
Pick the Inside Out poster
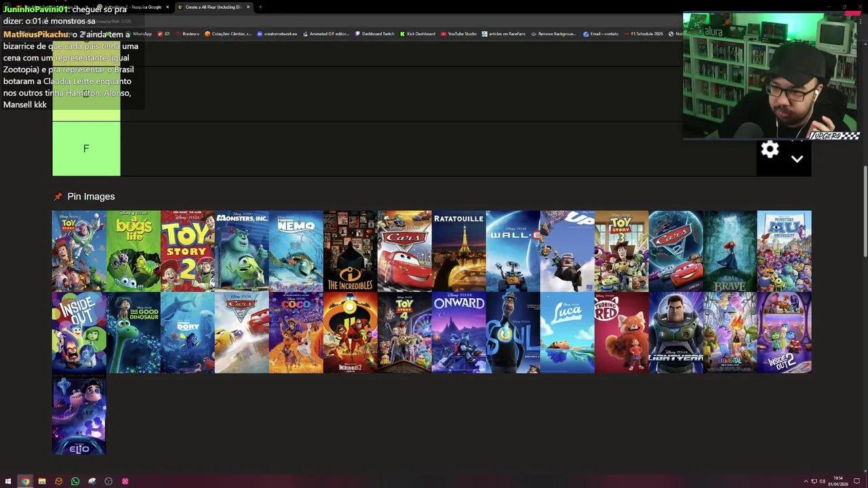[x=79, y=333]
